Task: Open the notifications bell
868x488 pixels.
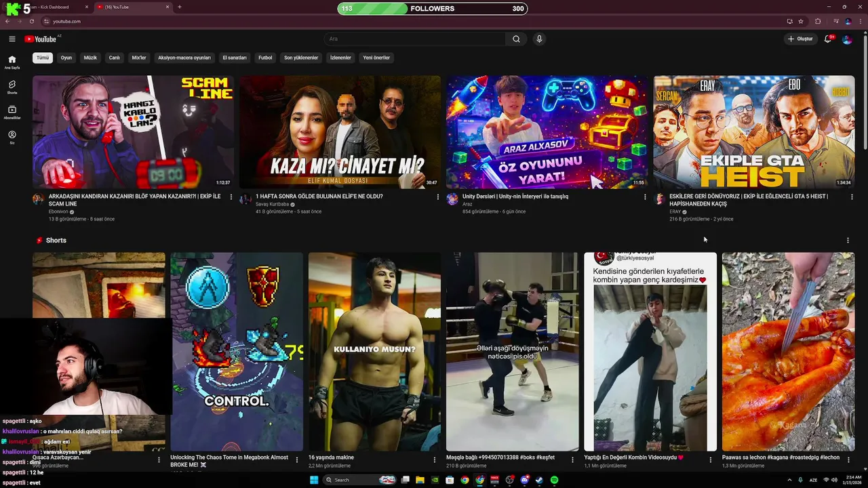Action: click(828, 39)
